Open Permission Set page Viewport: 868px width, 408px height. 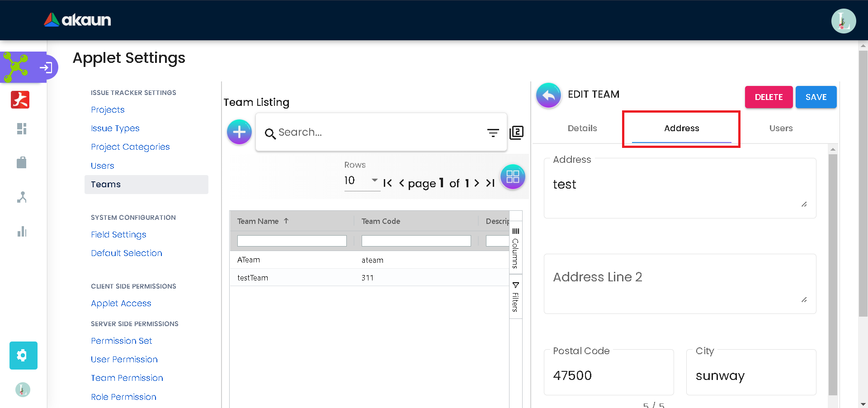click(x=122, y=341)
